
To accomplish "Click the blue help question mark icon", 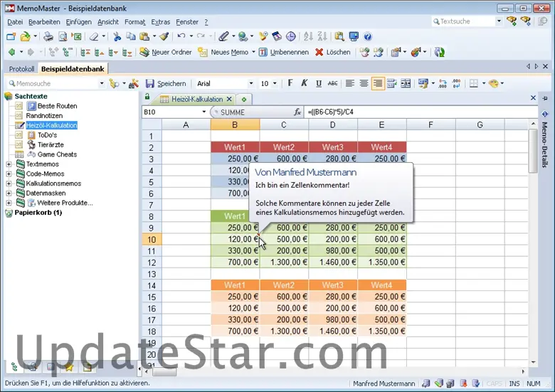I will click(368, 36).
